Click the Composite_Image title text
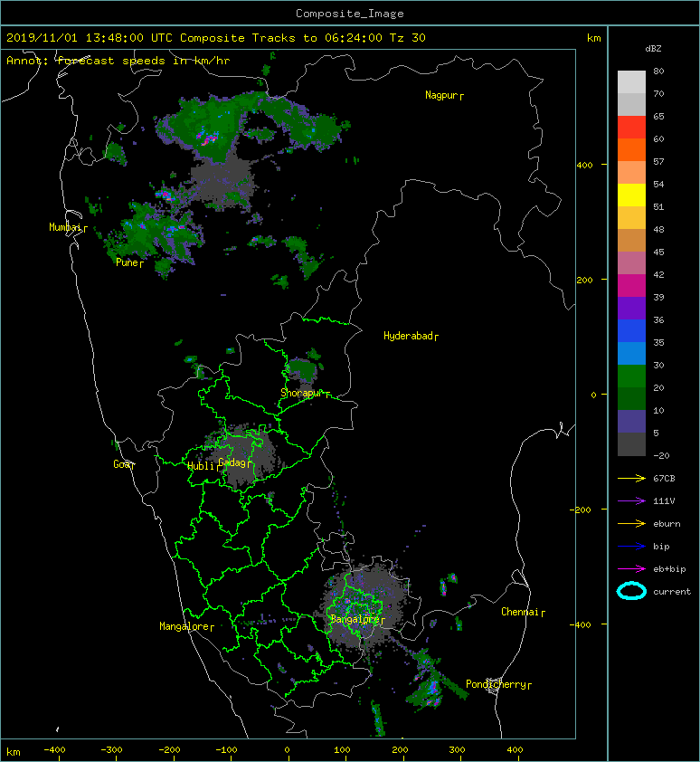The width and height of the screenshot is (700, 762). 350,14
